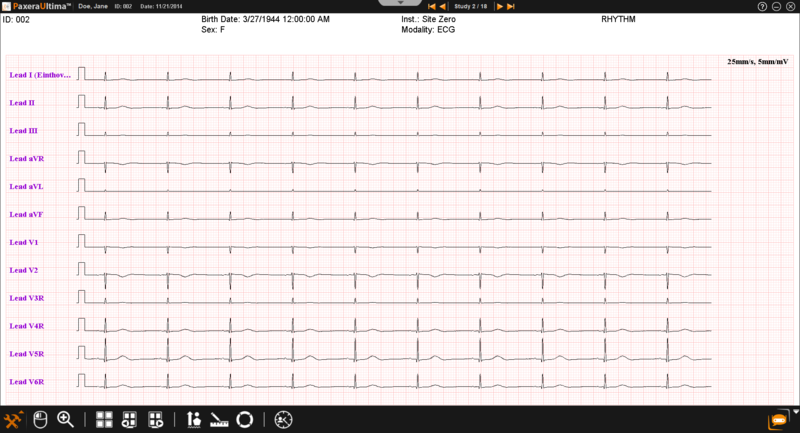Activate the zoom magnifier tool
The image size is (800, 433).
(66, 420)
